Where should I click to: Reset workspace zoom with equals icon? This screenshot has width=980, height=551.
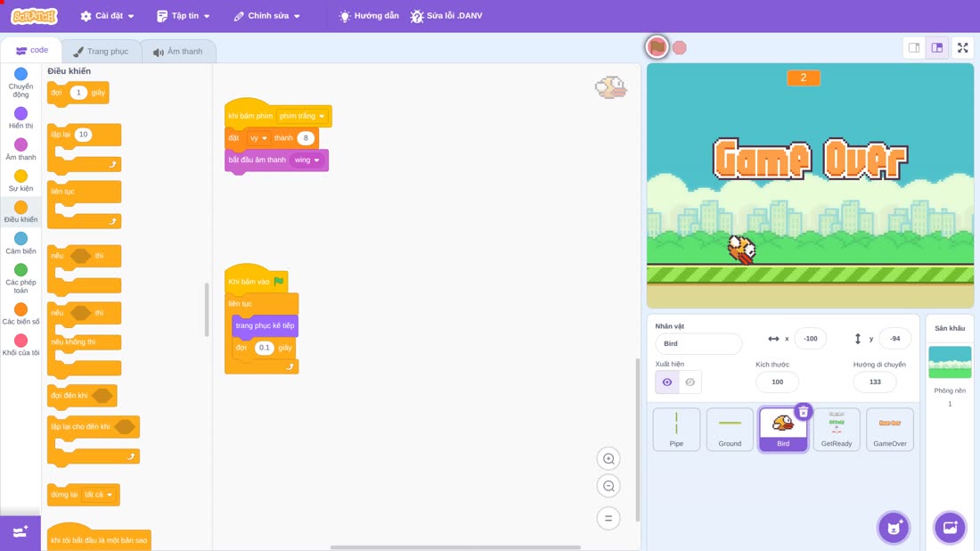tap(608, 518)
